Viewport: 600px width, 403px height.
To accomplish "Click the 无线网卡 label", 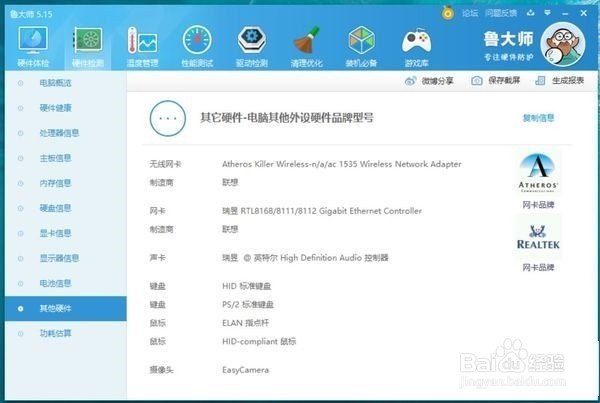I will (x=165, y=165).
